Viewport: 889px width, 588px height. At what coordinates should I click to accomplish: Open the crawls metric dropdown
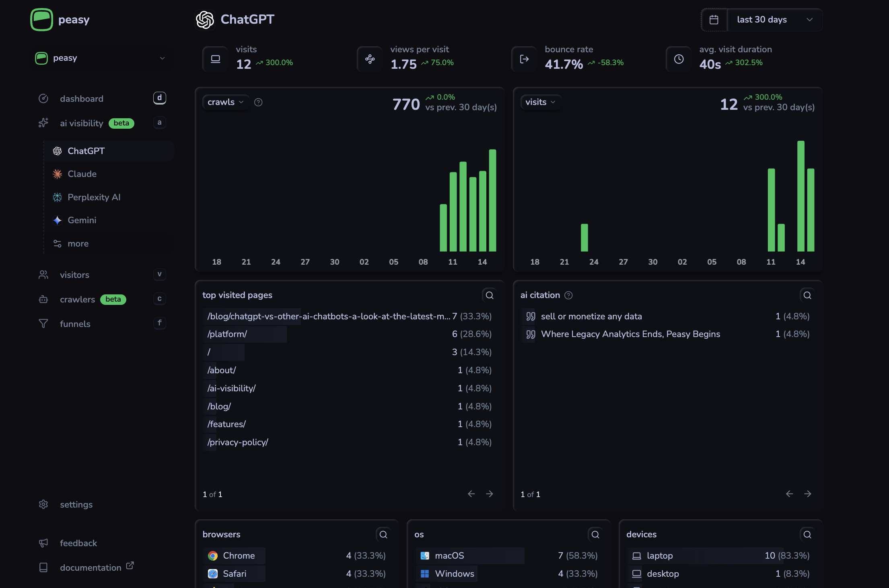point(226,102)
